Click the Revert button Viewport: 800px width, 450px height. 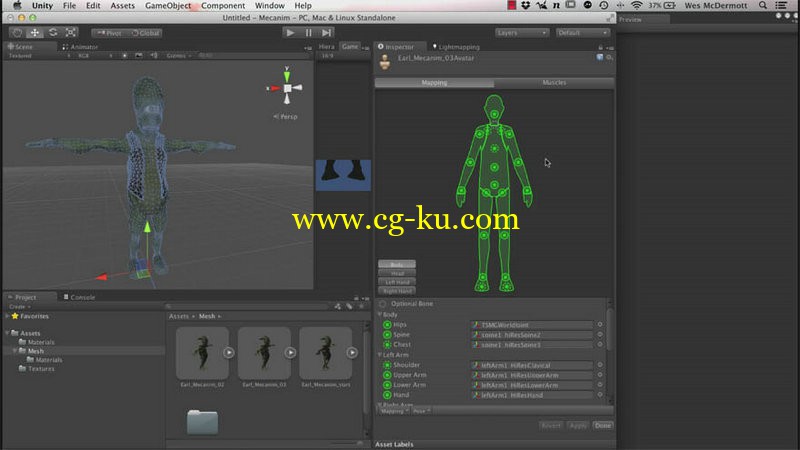[x=551, y=426]
